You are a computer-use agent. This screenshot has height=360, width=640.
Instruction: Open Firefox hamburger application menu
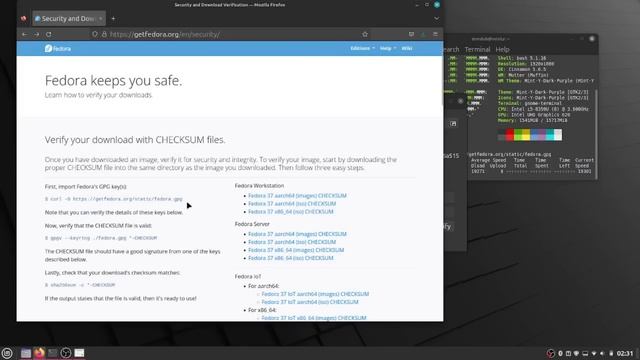(436, 34)
